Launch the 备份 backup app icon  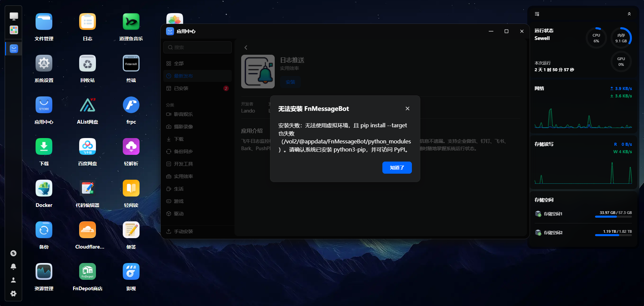pyautogui.click(x=44, y=230)
